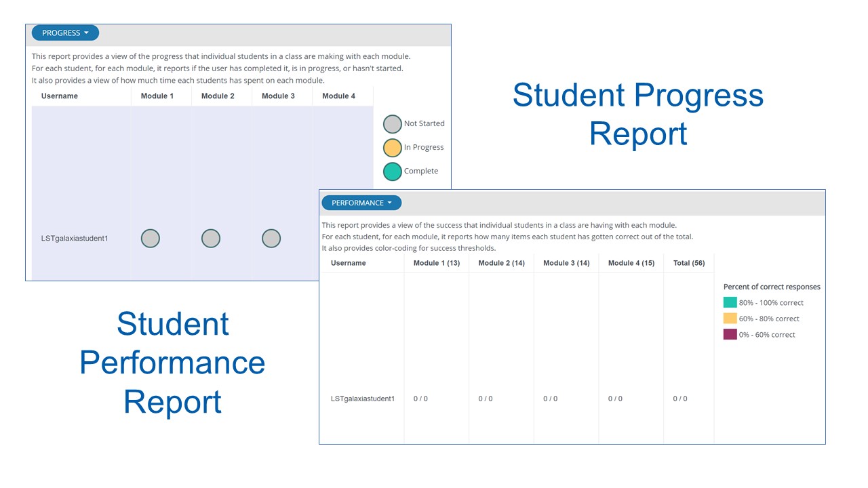Viewport: 868px width, 488px height.
Task: Click the teal Complete legend circle
Action: [393, 171]
